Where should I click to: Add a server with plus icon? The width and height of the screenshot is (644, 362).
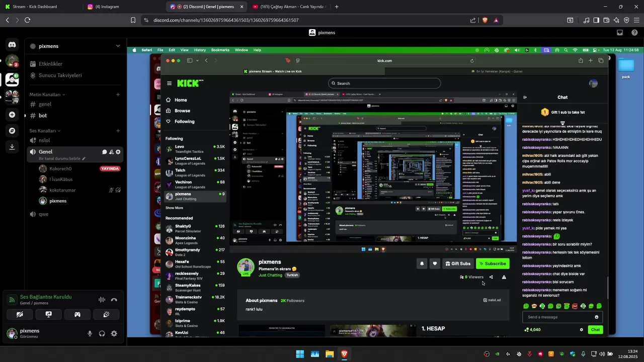12,115
